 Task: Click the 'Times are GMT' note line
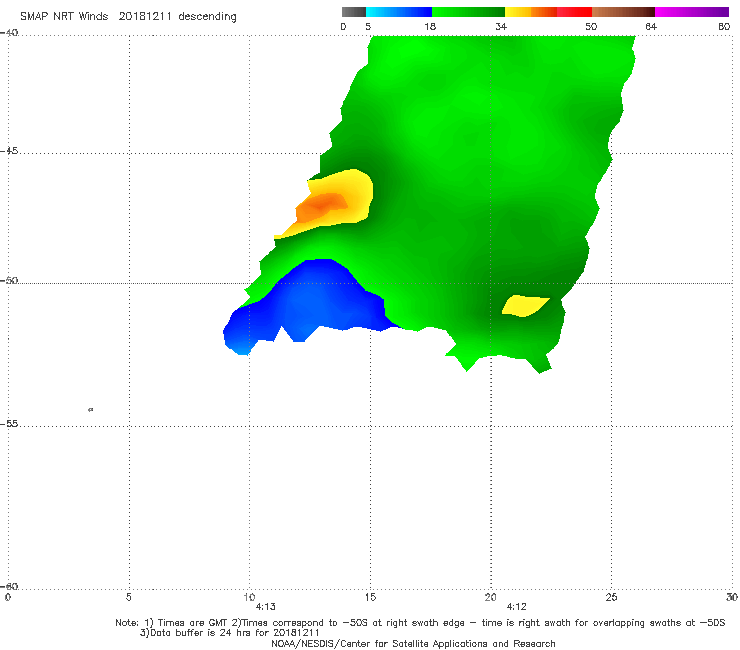tap(420, 623)
